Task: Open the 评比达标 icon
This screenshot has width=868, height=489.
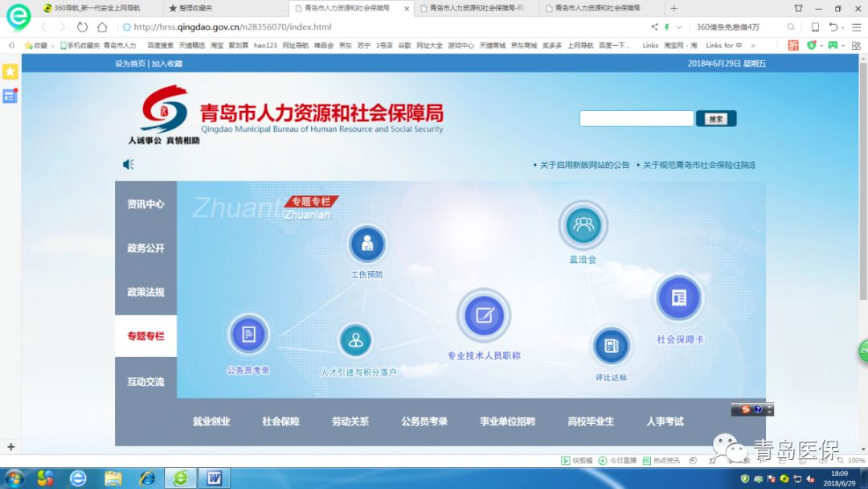Action: (x=611, y=346)
